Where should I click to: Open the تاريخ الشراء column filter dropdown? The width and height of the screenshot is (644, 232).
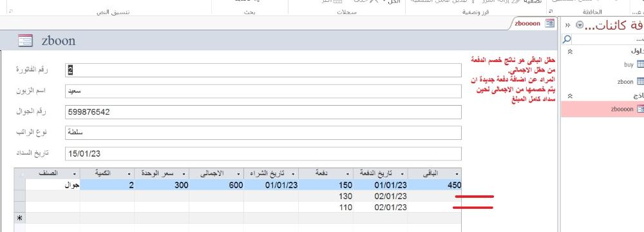pyautogui.click(x=293, y=174)
